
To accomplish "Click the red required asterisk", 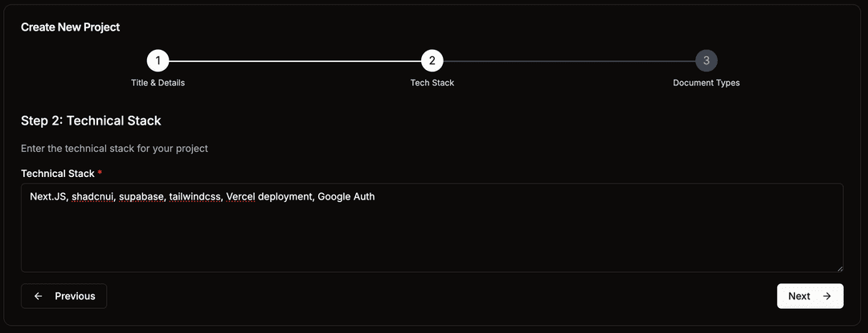I will pos(100,173).
